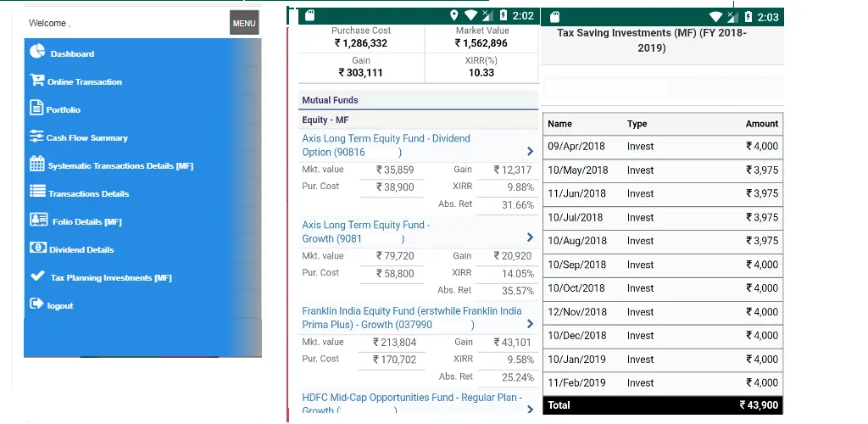Viewport: 868px width, 424px height.
Task: Tap the battery icon in middle phone status bar
Action: coord(504,15)
